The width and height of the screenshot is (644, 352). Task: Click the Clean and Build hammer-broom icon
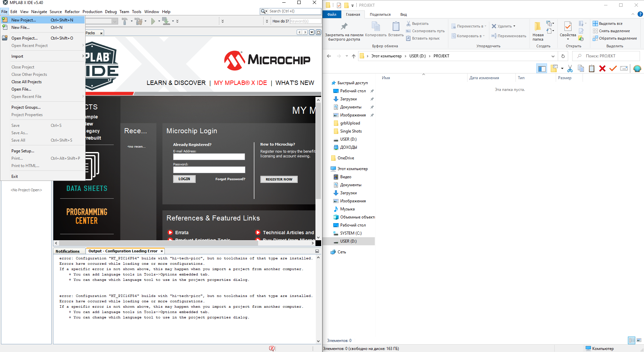tap(139, 21)
